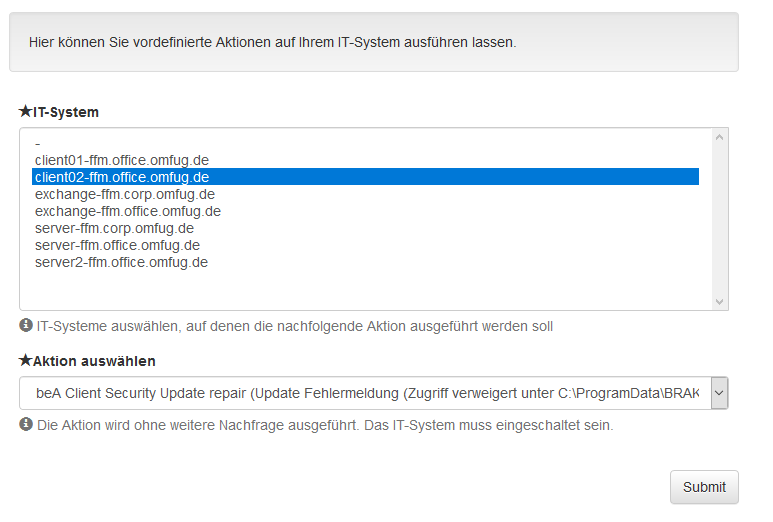Click the Hier können Sie info banner text
773x522 pixels.
pos(273,42)
